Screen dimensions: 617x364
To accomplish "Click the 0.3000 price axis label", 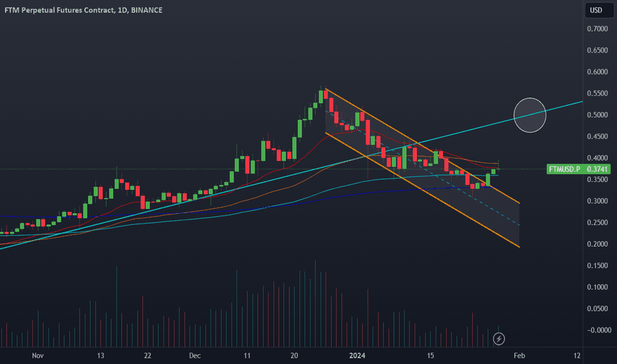I will coord(597,201).
